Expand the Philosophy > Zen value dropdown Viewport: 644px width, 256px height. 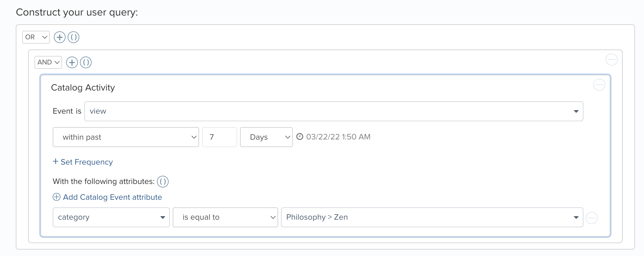[x=432, y=217]
